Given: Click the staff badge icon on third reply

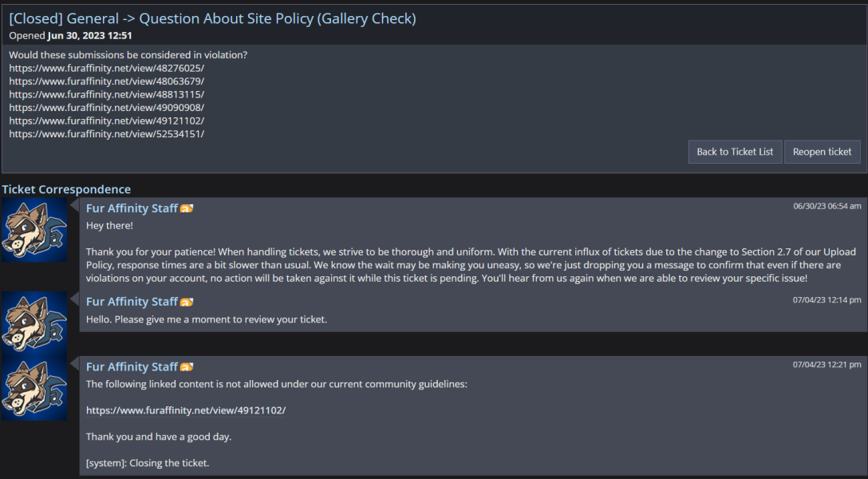Looking at the screenshot, I should coord(187,367).
